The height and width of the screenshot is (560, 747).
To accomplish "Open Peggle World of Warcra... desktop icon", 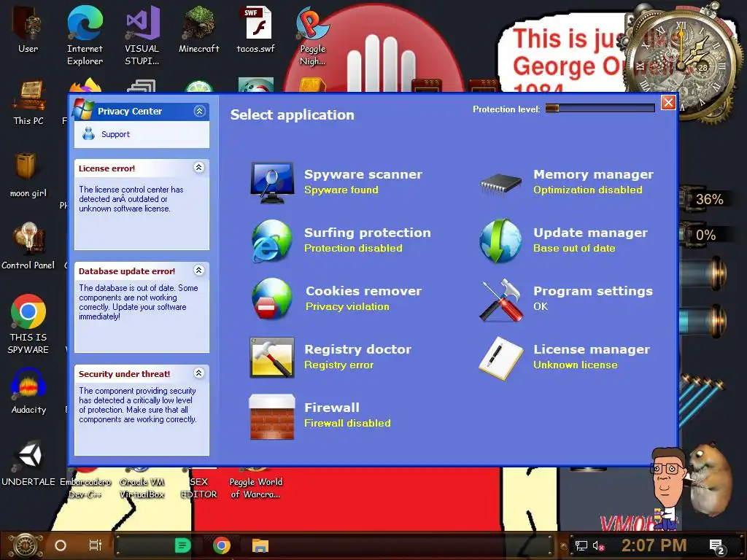I will point(256,483).
